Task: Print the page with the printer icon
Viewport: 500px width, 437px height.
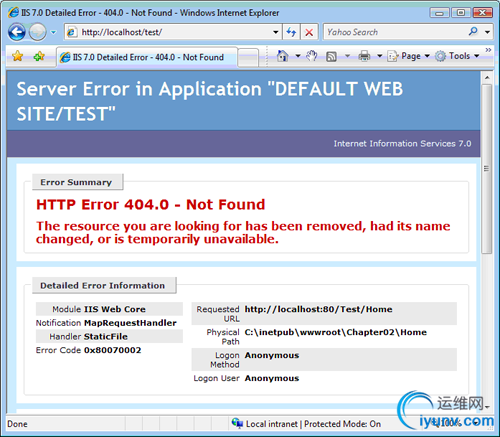Action: (x=364, y=56)
